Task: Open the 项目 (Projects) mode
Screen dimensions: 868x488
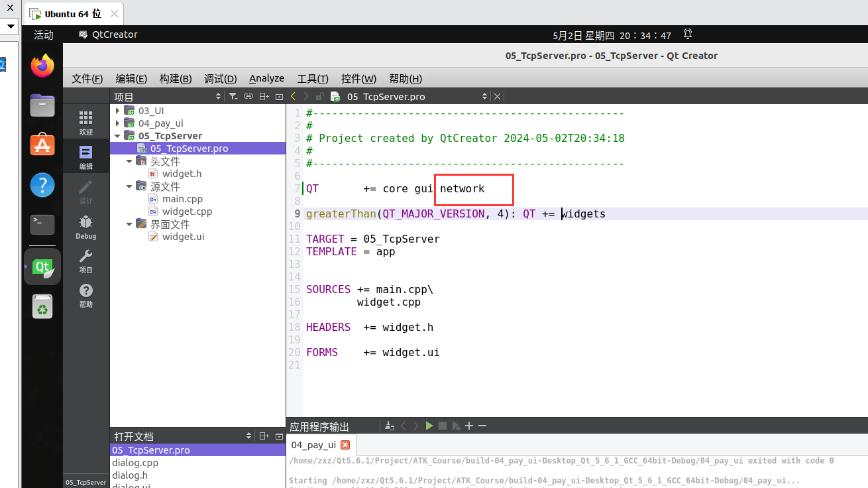Action: click(x=85, y=261)
